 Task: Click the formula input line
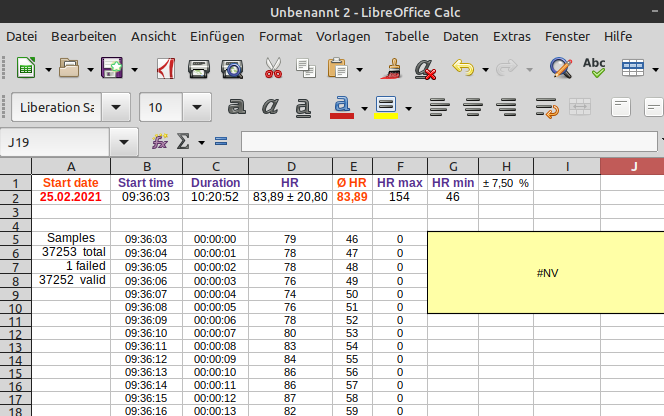pos(449,141)
